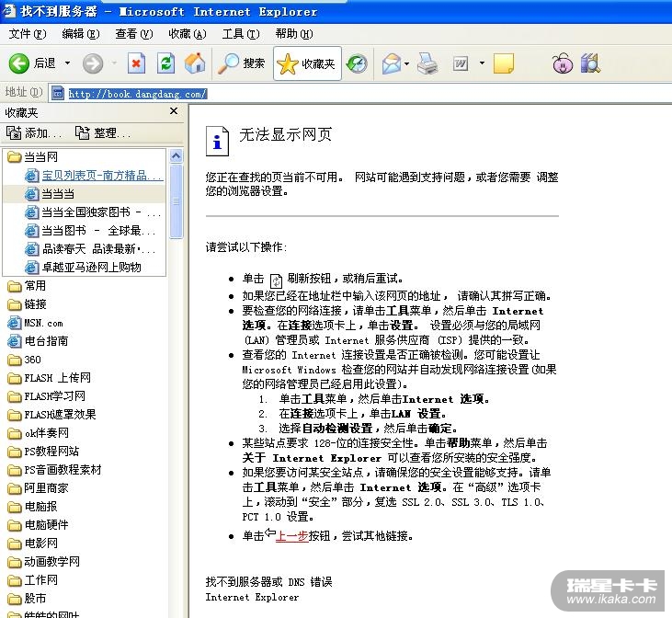
Task: Open the 文件(F) menu
Action: click(28, 34)
